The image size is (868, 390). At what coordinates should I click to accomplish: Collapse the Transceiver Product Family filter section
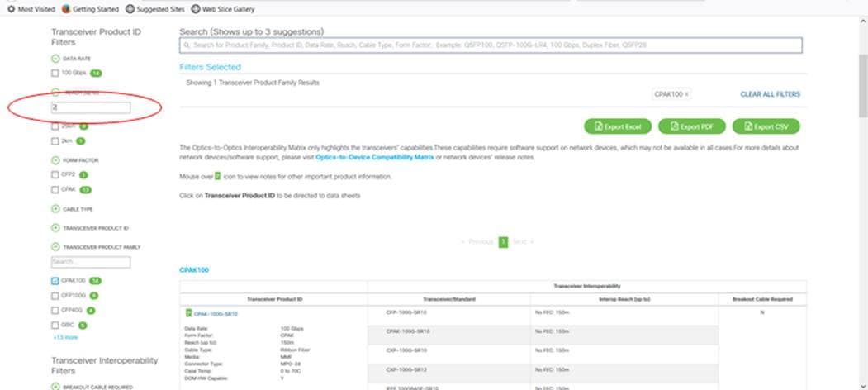click(x=55, y=247)
